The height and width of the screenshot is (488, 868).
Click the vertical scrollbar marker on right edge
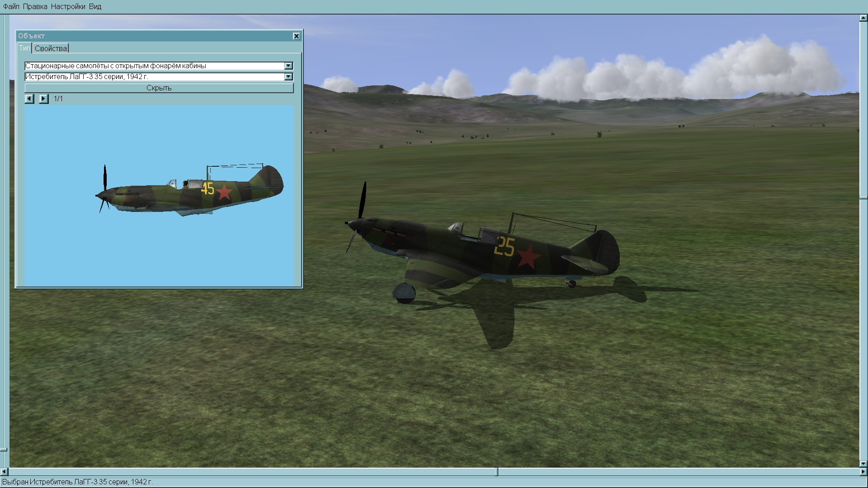tap(863, 197)
